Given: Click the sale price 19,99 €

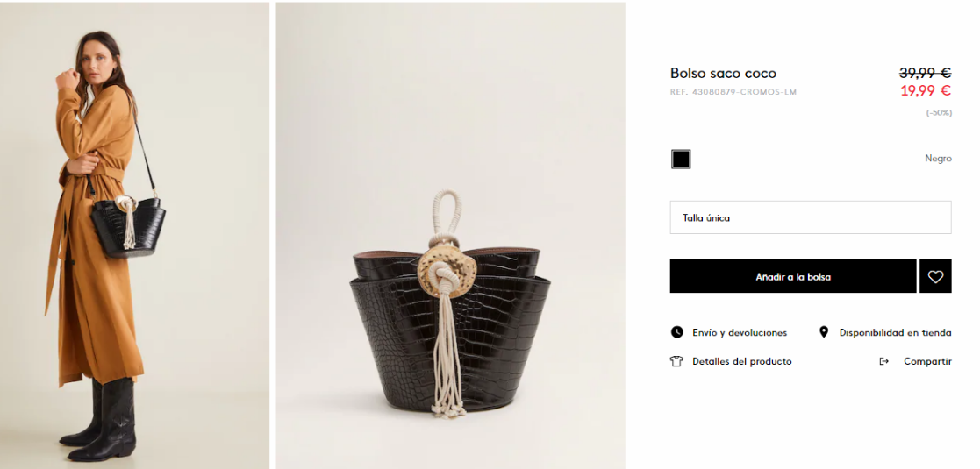Looking at the screenshot, I should [x=926, y=90].
